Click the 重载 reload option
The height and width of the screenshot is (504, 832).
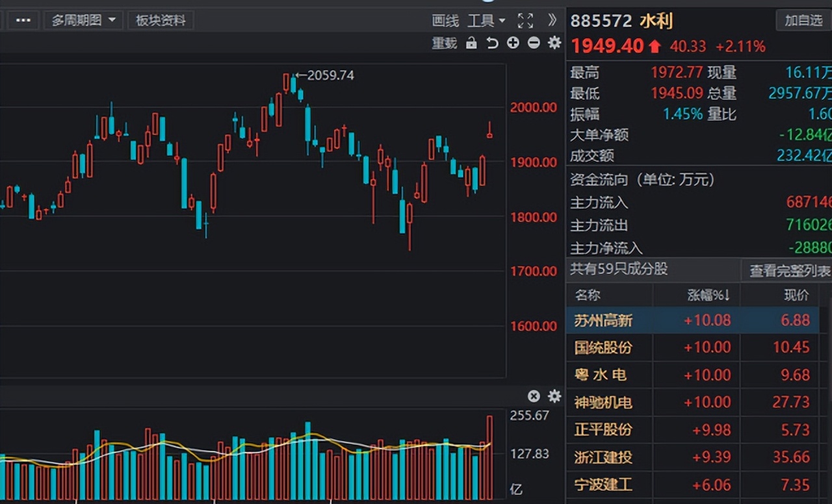point(445,44)
